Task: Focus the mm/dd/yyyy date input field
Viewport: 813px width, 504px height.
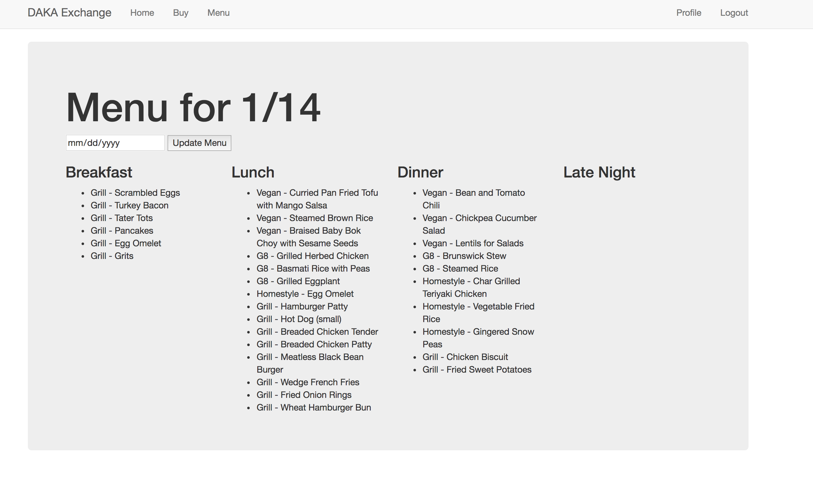Action: (115, 143)
